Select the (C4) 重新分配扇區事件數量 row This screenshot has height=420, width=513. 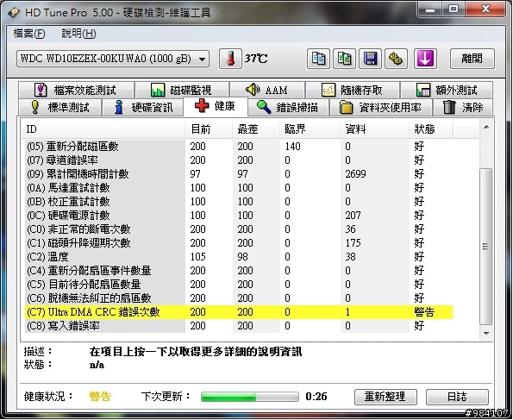point(239,271)
